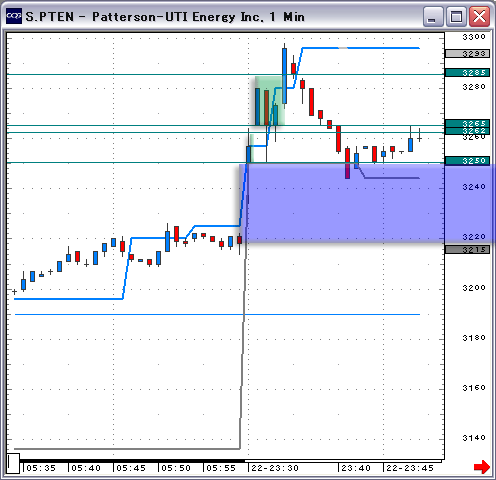The image size is (496, 480).
Task: Click the 3220 price scale value
Action: point(474,237)
